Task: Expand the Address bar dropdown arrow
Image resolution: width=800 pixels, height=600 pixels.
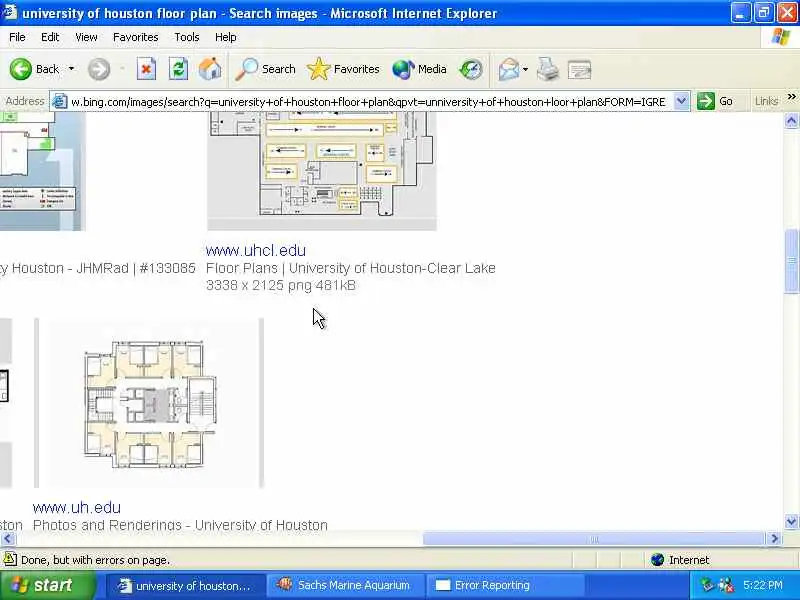Action: pyautogui.click(x=681, y=101)
